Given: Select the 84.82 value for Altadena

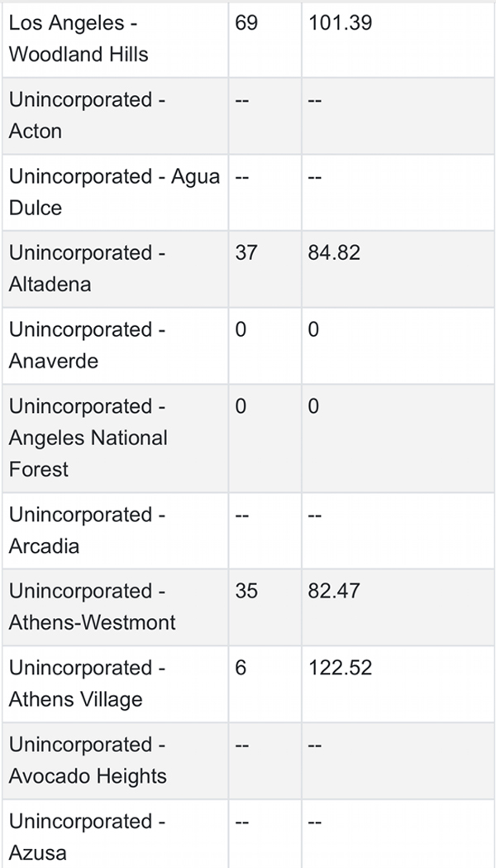Looking at the screenshot, I should pos(334,253).
